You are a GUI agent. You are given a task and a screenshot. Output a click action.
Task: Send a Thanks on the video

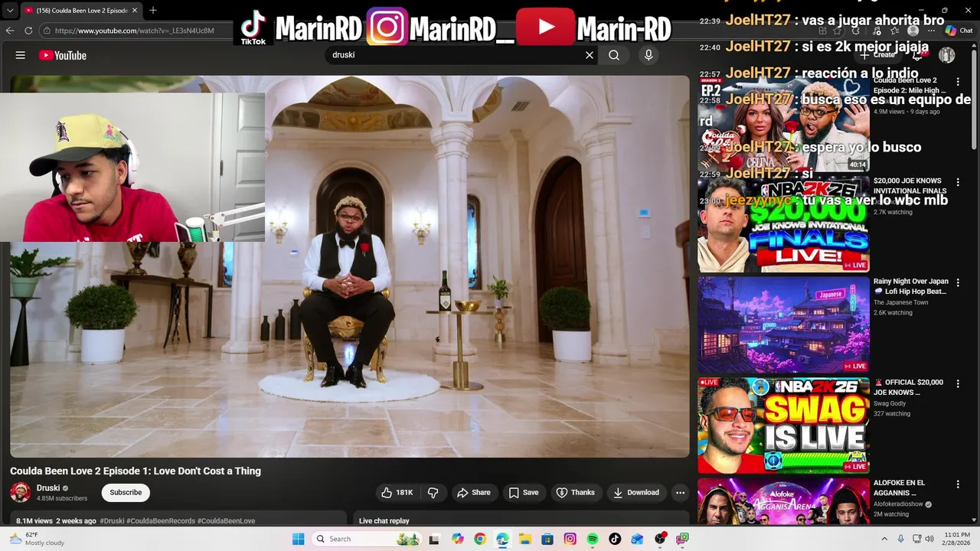coord(575,493)
